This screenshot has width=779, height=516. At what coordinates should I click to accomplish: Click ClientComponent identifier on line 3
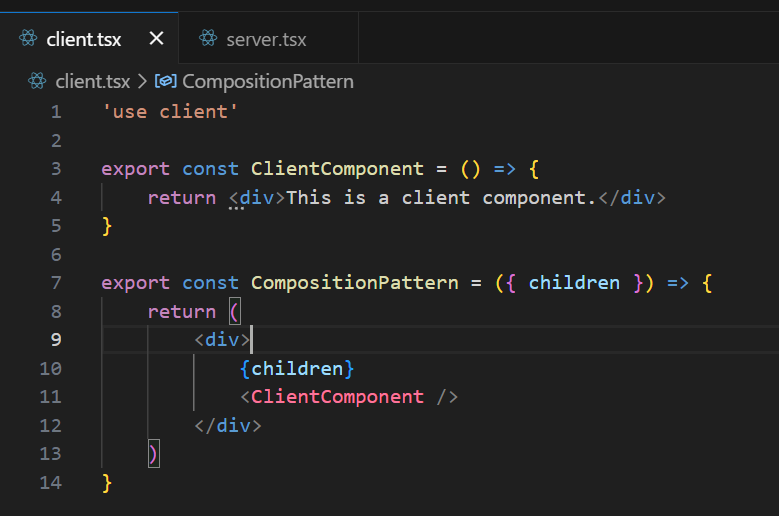337,169
